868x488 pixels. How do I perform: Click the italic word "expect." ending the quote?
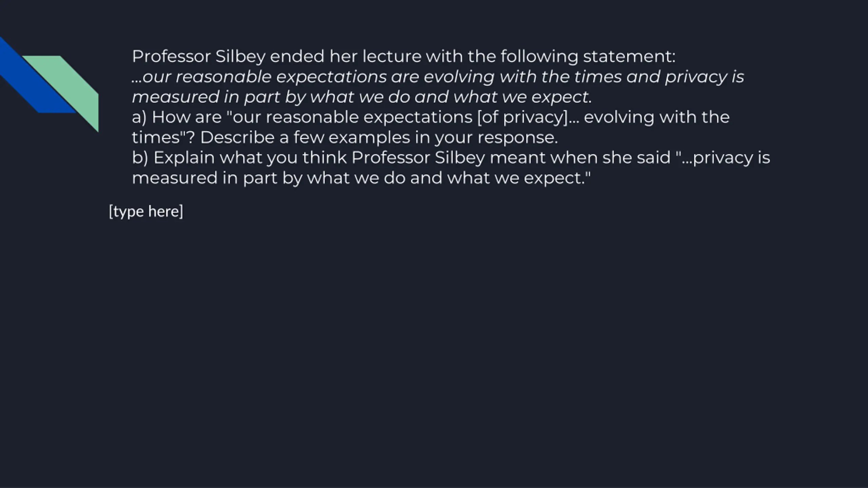(561, 97)
